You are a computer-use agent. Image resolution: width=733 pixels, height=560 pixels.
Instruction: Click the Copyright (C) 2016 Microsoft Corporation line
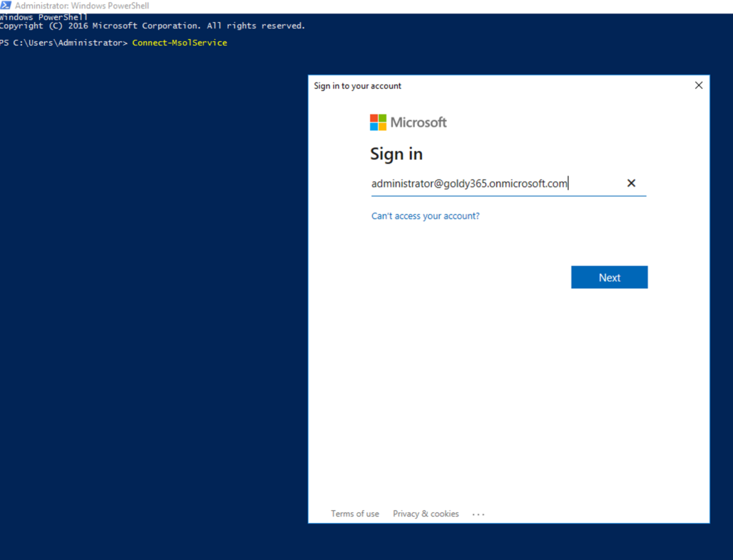(152, 26)
